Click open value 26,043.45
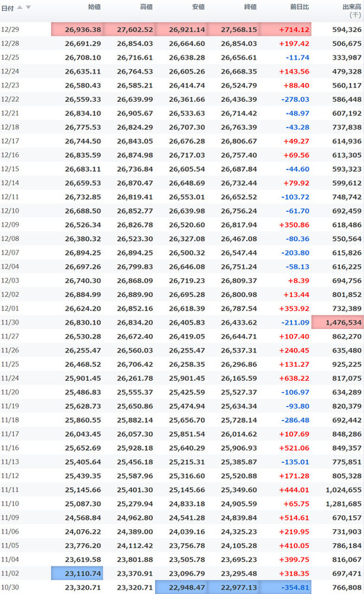Image resolution: width=364 pixels, height=594 pixels. 83,434
